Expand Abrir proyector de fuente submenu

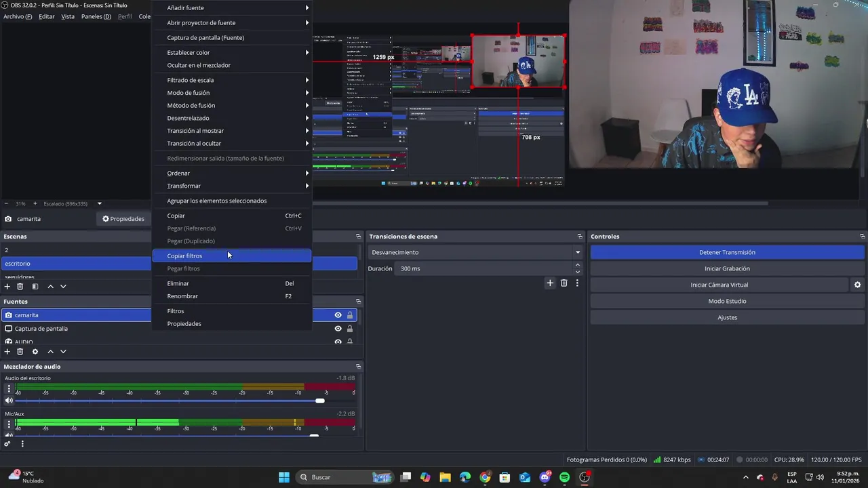coord(231,22)
